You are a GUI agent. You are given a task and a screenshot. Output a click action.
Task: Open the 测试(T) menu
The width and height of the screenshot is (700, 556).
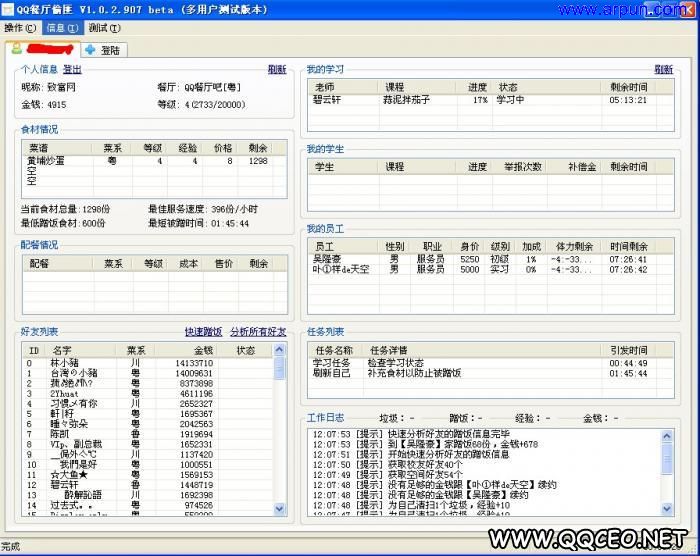(104, 28)
